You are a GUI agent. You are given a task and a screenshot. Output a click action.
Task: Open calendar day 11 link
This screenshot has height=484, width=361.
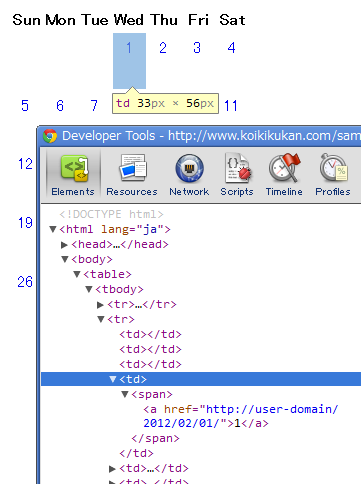click(231, 106)
